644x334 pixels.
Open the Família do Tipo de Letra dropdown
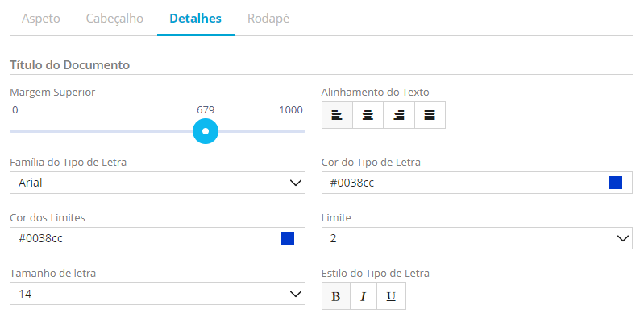[157, 183]
